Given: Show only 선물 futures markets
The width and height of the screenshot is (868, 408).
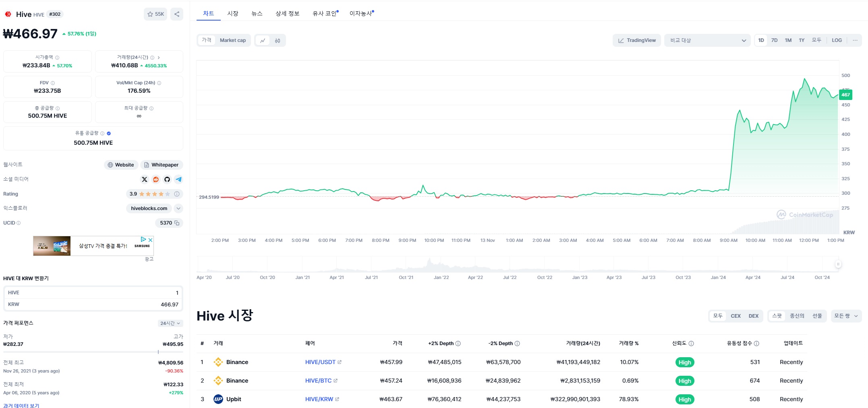Looking at the screenshot, I should pyautogui.click(x=817, y=316).
